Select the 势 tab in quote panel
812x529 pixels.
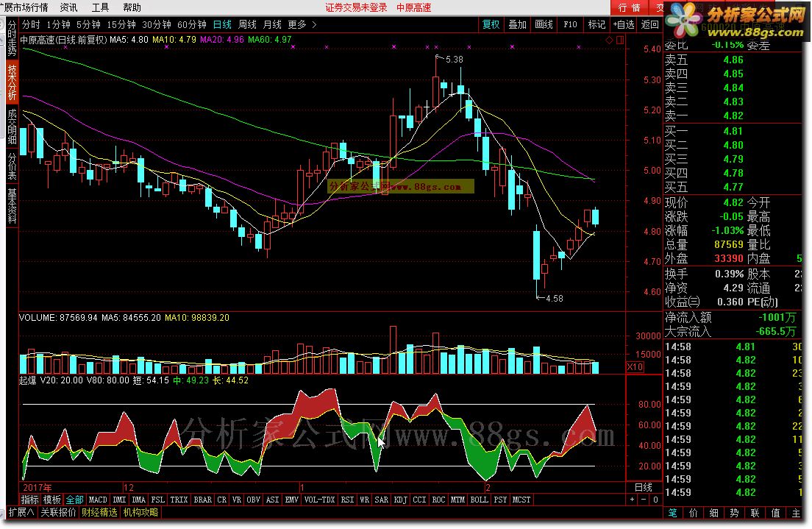click(x=734, y=514)
